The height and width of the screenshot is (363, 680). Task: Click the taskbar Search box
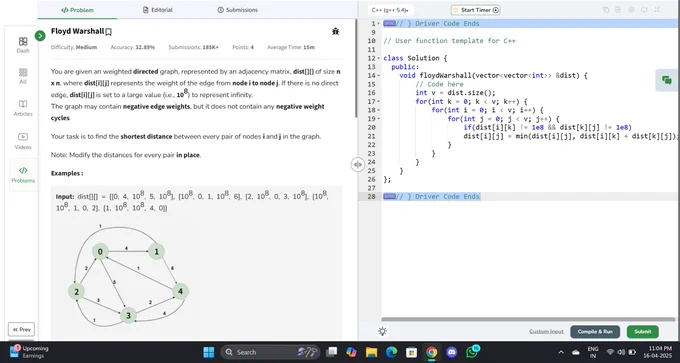pos(270,352)
